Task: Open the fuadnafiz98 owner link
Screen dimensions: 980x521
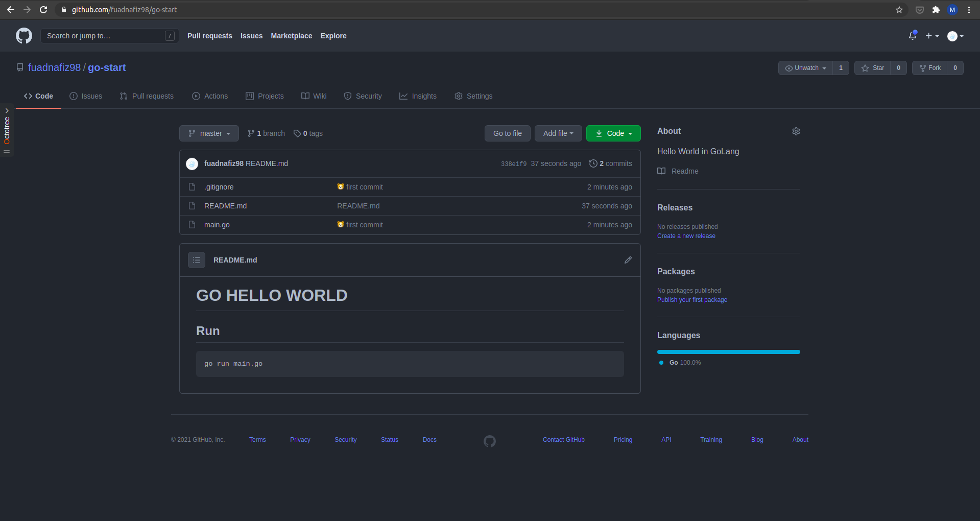Action: coord(54,67)
